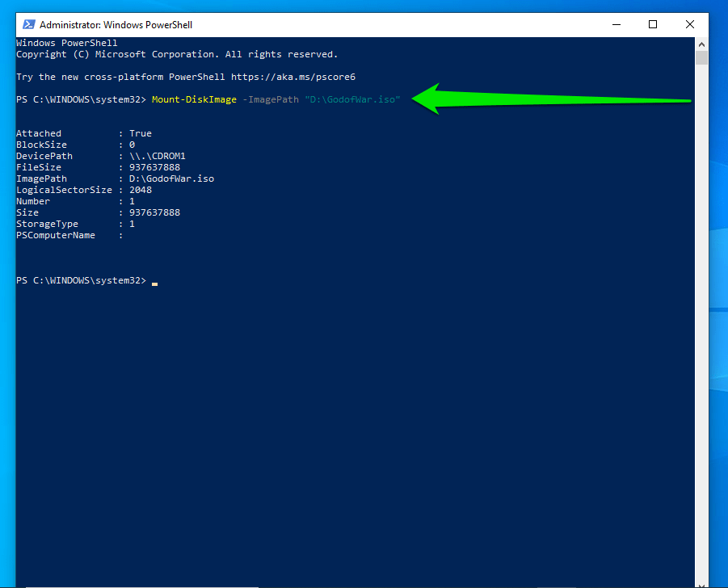Click the PowerShell icon in title bar
Image resolution: width=728 pixels, height=588 pixels.
29,24
